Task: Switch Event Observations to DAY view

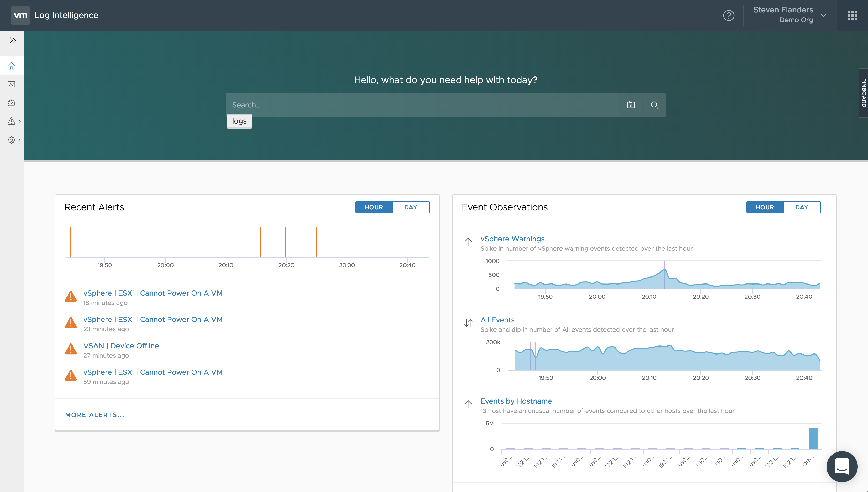Action: click(801, 207)
